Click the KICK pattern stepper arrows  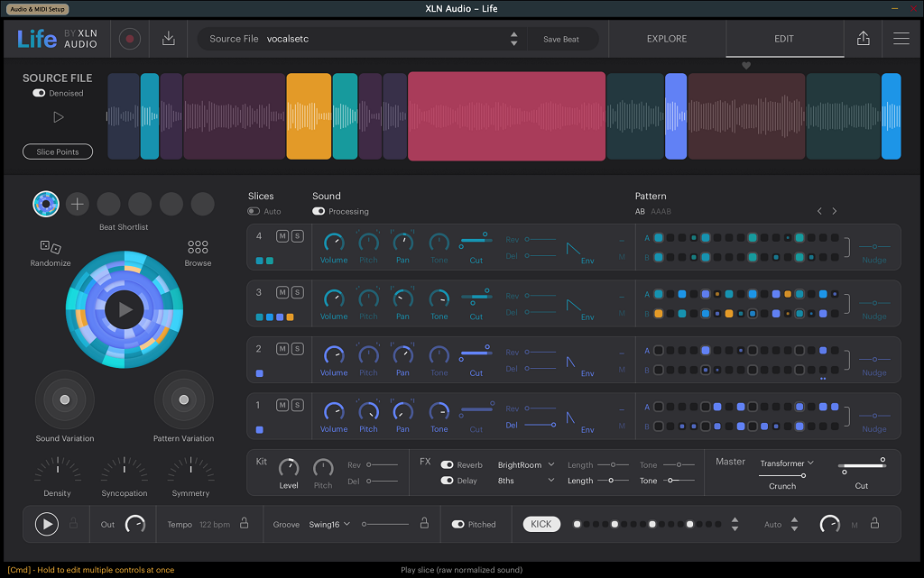coord(735,524)
